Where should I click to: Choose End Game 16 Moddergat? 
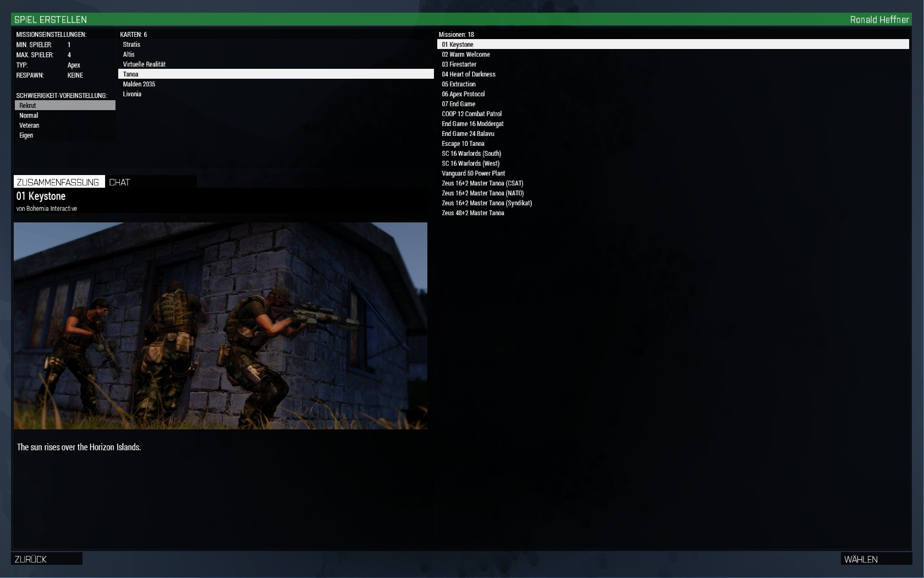[x=673, y=124]
